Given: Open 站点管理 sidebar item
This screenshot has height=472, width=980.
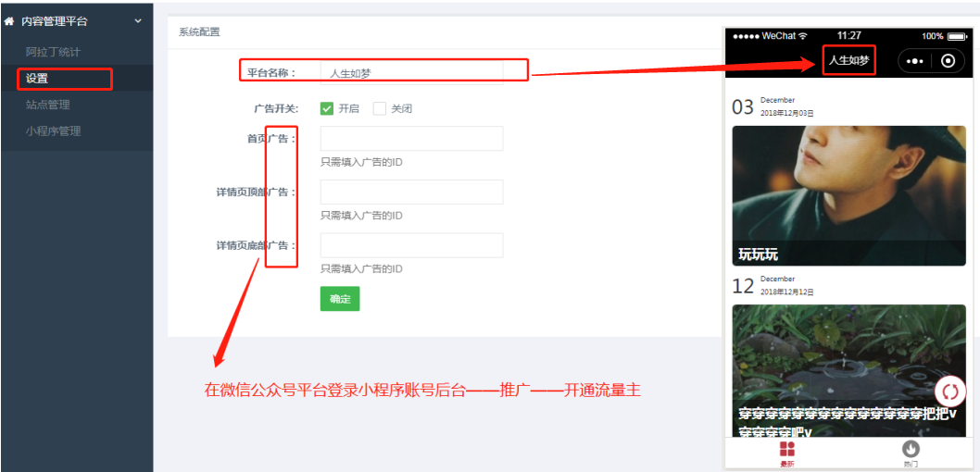Looking at the screenshot, I should 47,105.
